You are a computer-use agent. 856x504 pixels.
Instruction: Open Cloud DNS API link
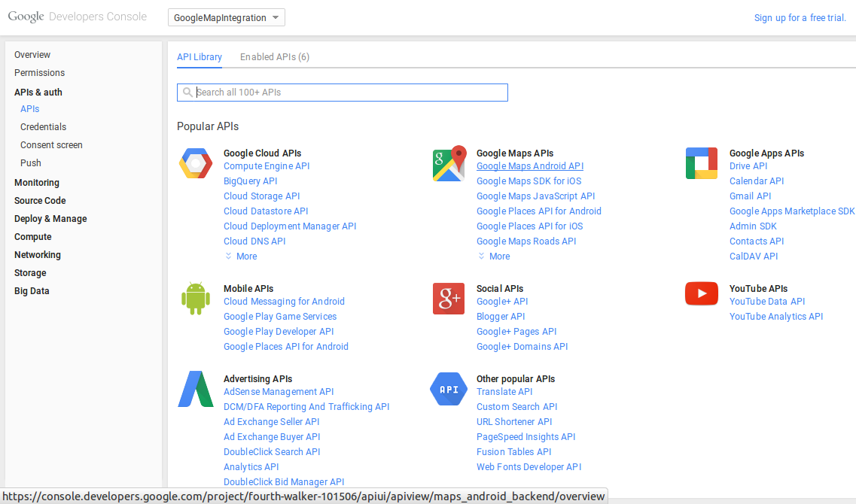254,241
